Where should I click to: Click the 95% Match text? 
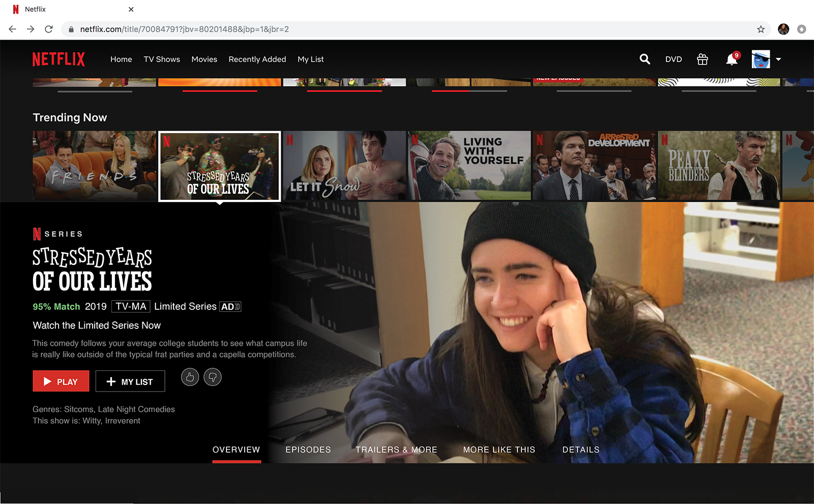(x=56, y=307)
